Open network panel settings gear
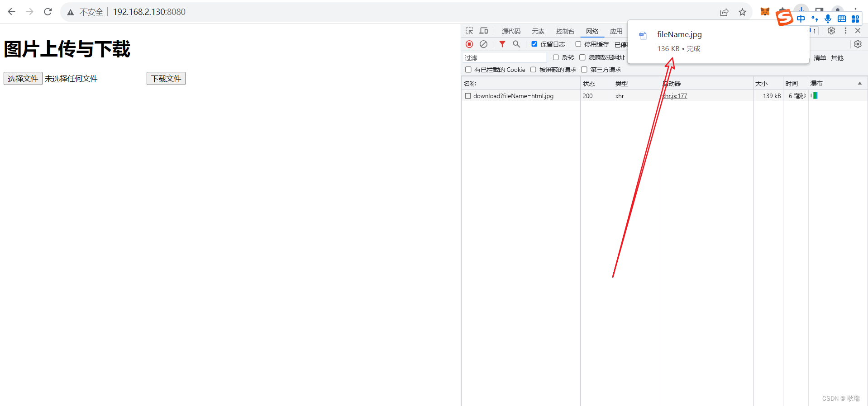 (x=858, y=44)
